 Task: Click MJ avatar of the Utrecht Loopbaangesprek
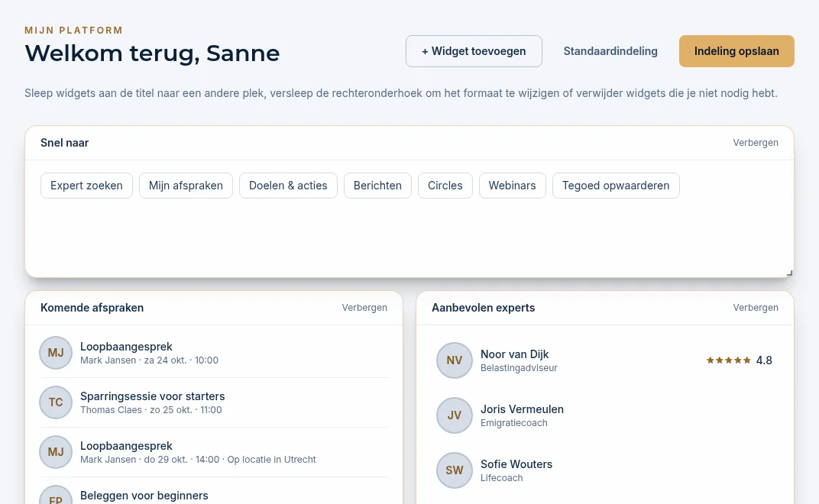pos(56,452)
